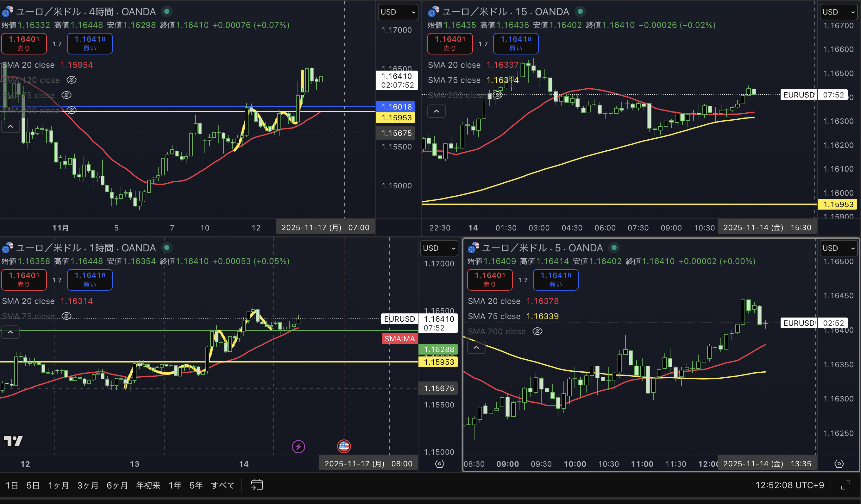
Task: Click the 12:52:08 UTC+9 timezone clock
Action: click(789, 485)
